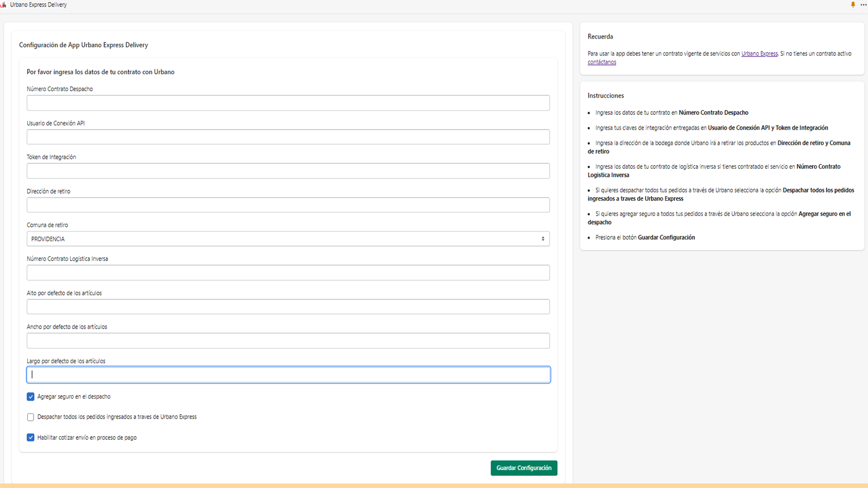Screen dimensions: 868x488
Task: Focus the Número Contrato Despacho field
Action: pyautogui.click(x=288, y=103)
